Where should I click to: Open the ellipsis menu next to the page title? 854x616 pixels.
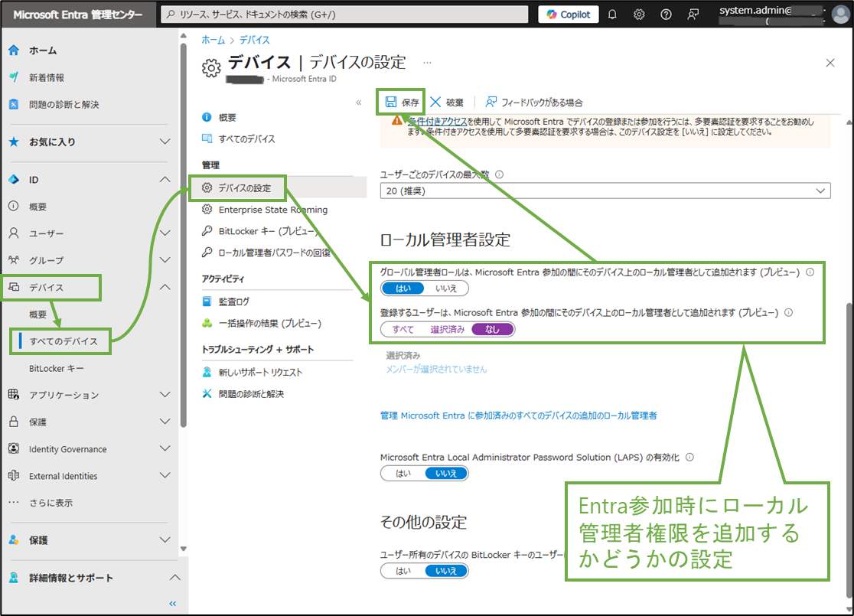point(428,63)
